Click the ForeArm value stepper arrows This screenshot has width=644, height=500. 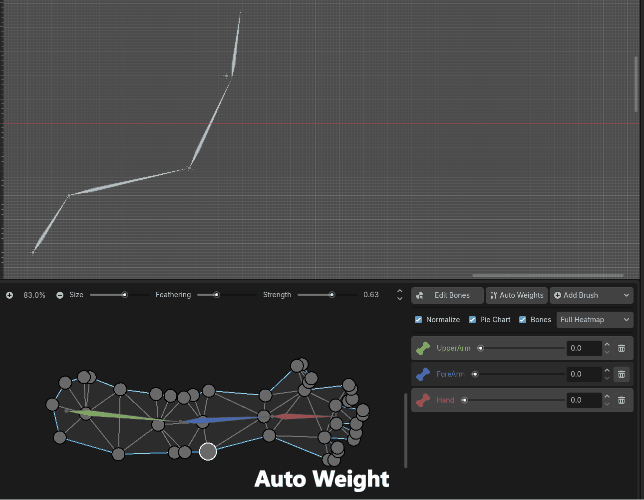(607, 374)
